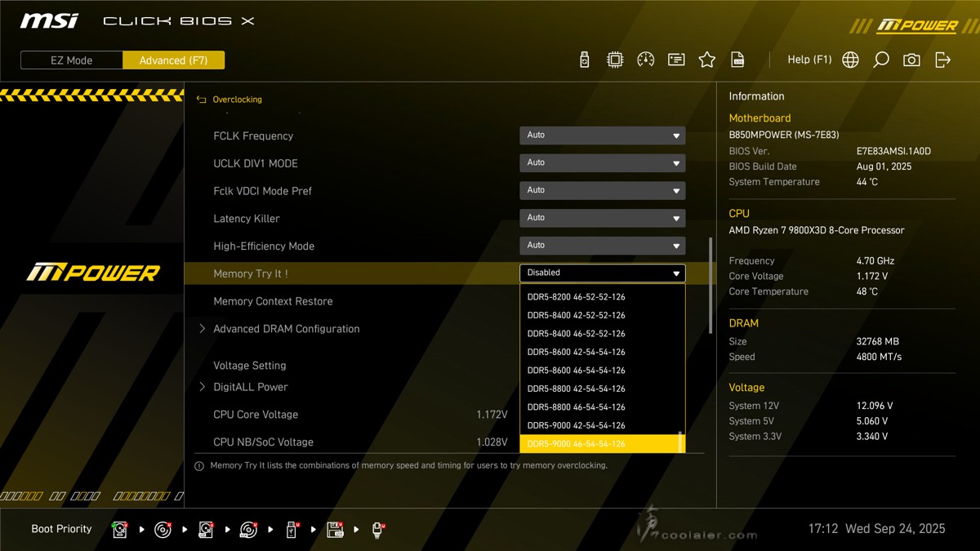
Task: Open the CPU chip icon in toolbar
Action: click(615, 60)
